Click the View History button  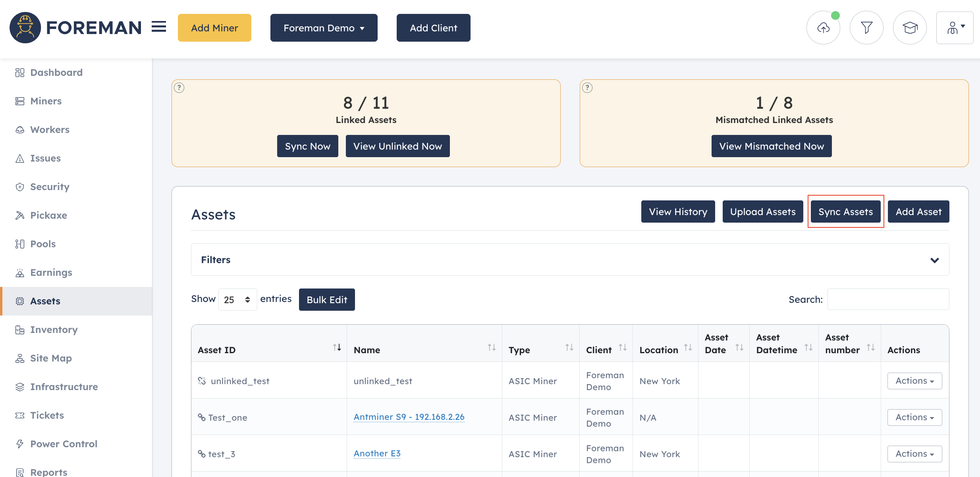678,212
